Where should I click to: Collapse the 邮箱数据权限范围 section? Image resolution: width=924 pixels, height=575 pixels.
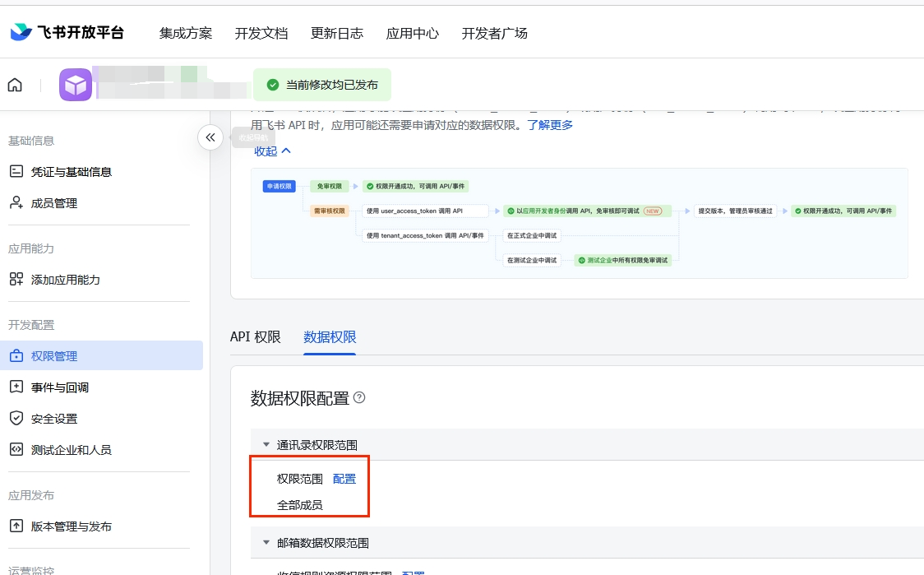(x=266, y=543)
